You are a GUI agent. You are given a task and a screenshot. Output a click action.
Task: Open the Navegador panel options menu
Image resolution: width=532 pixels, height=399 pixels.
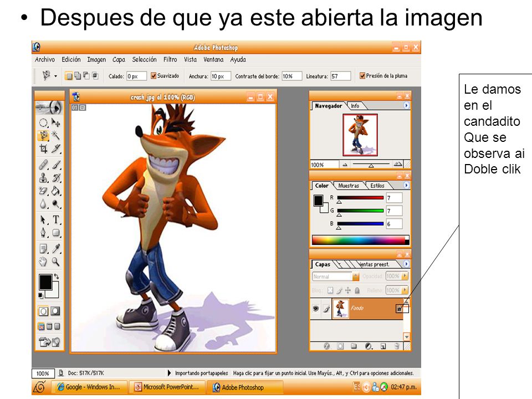click(x=406, y=105)
